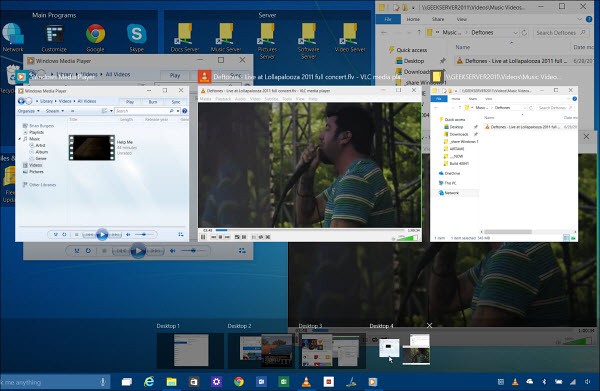Toggle repeat in Media Player controls
The image size is (600, 391).
click(64, 234)
